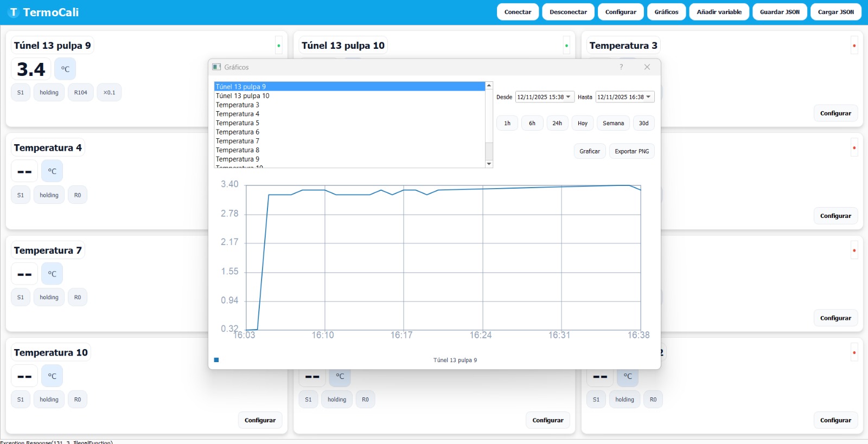Image resolution: width=868 pixels, height=444 pixels.
Task: Close the Gráficos dialog with the X
Action: [x=647, y=67]
